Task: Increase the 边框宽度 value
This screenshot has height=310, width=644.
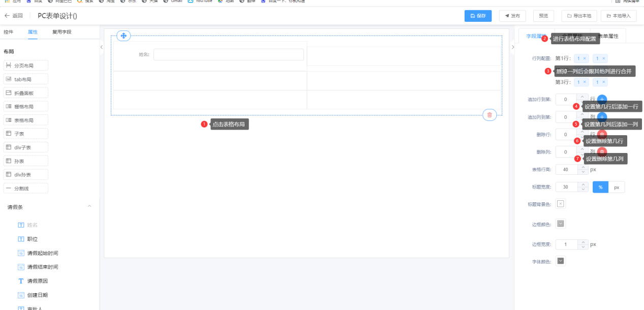Action: click(582, 241)
